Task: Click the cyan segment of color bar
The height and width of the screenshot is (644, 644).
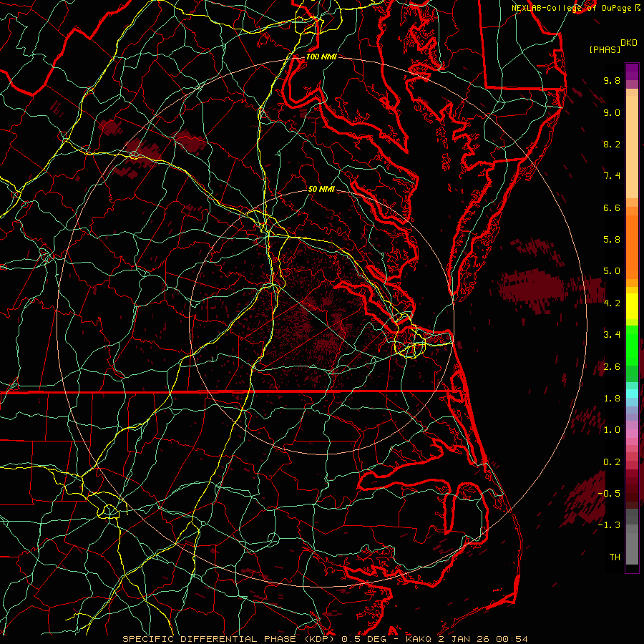Action: click(x=632, y=394)
